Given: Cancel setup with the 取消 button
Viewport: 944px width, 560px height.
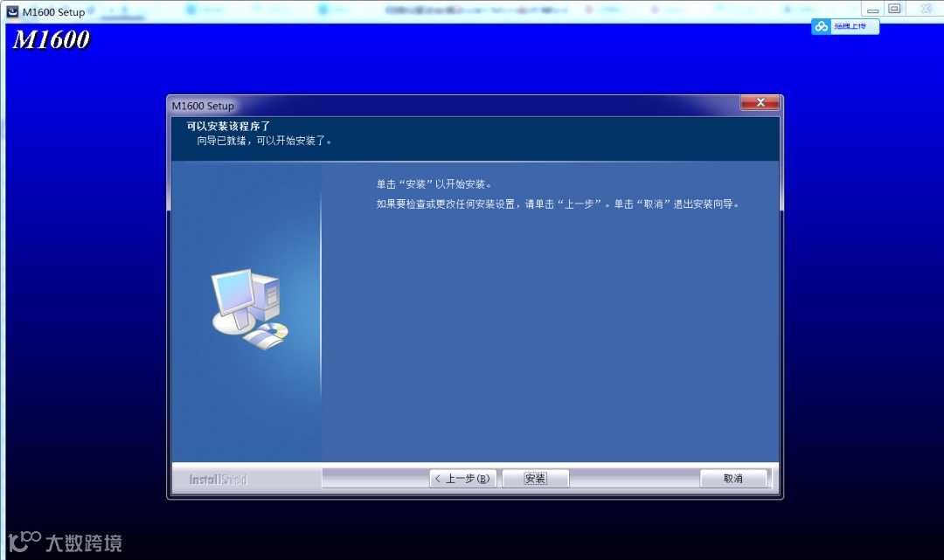Looking at the screenshot, I should 733,479.
